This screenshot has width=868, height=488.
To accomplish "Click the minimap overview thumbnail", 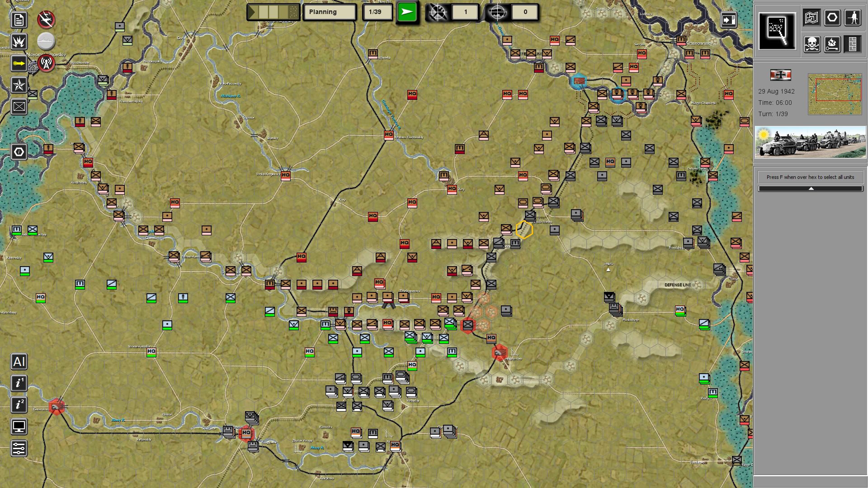I will pyautogui.click(x=835, y=94).
